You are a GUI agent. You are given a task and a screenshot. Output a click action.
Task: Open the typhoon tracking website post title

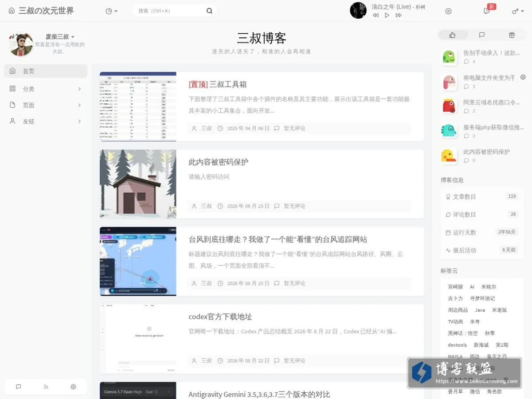point(278,239)
